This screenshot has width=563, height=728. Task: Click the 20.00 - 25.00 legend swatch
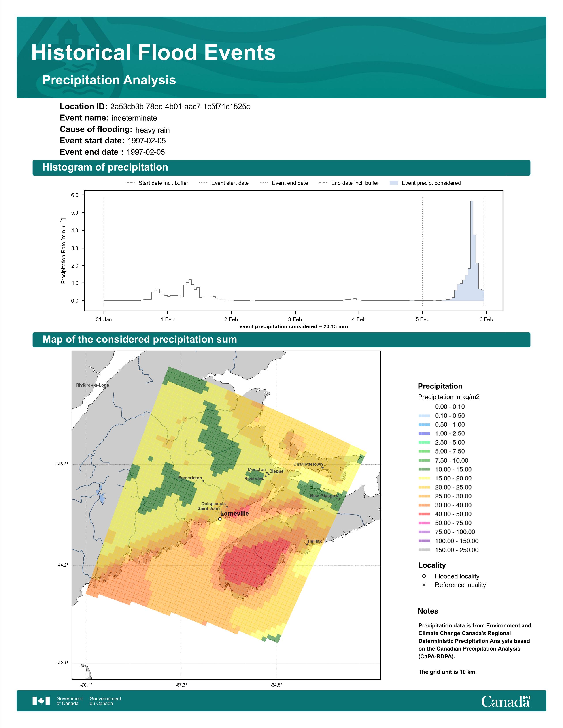(424, 487)
